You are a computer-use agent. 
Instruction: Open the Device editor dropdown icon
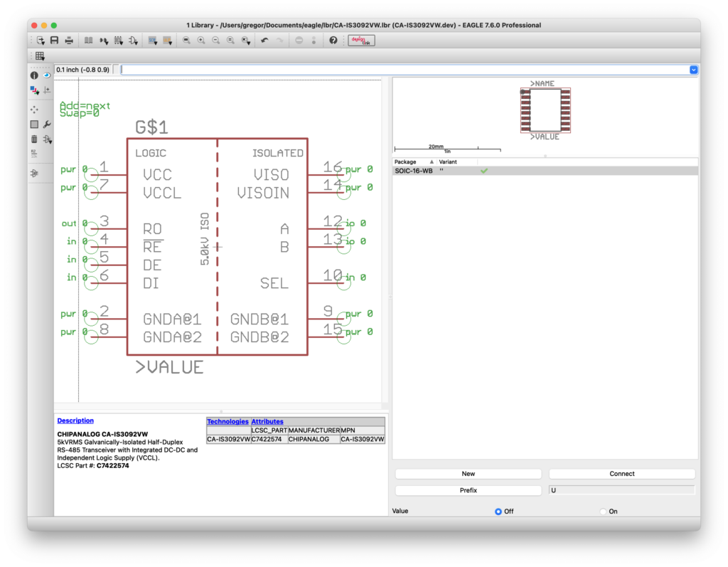pyautogui.click(x=104, y=41)
